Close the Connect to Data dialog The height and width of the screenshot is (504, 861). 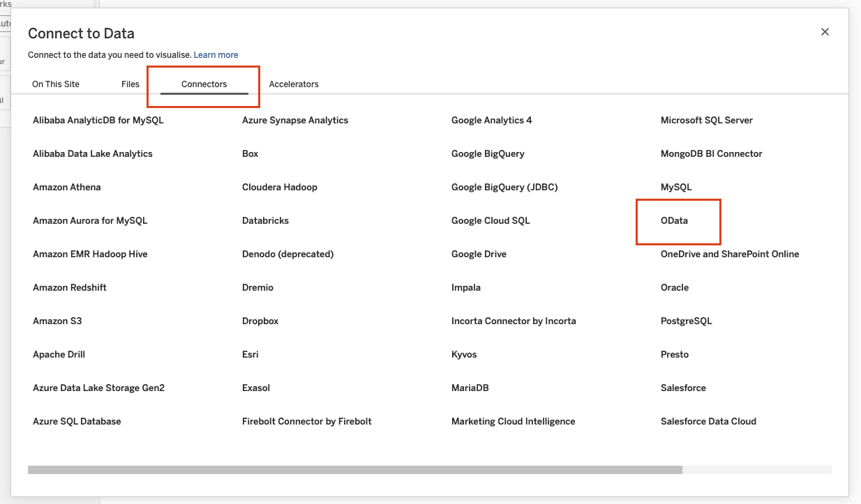point(825,32)
